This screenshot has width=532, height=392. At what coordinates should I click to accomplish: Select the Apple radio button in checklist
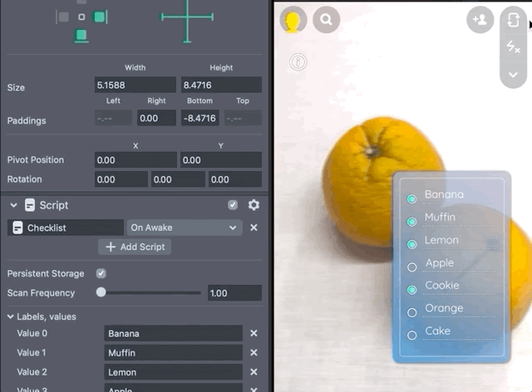[x=411, y=267]
